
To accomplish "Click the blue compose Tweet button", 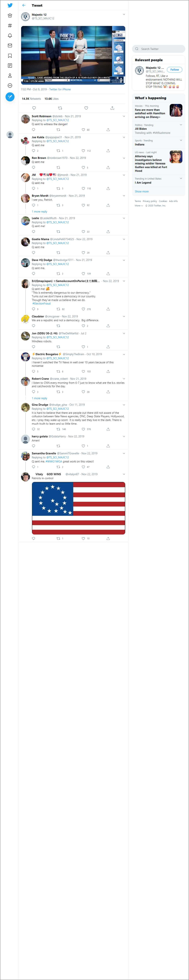I will click(10, 97).
